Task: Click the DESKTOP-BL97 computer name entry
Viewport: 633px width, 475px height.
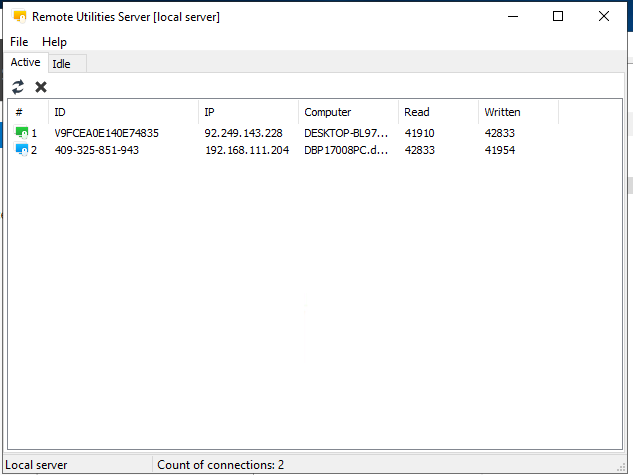Action: [x=345, y=133]
